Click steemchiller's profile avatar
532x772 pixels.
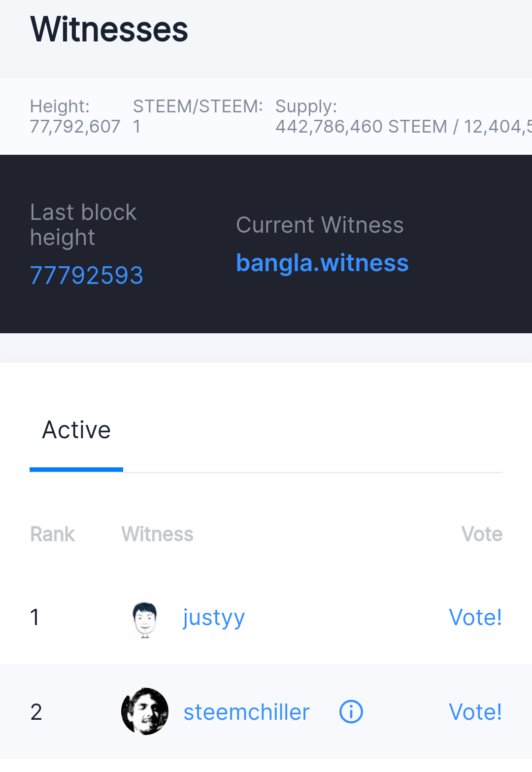(145, 711)
